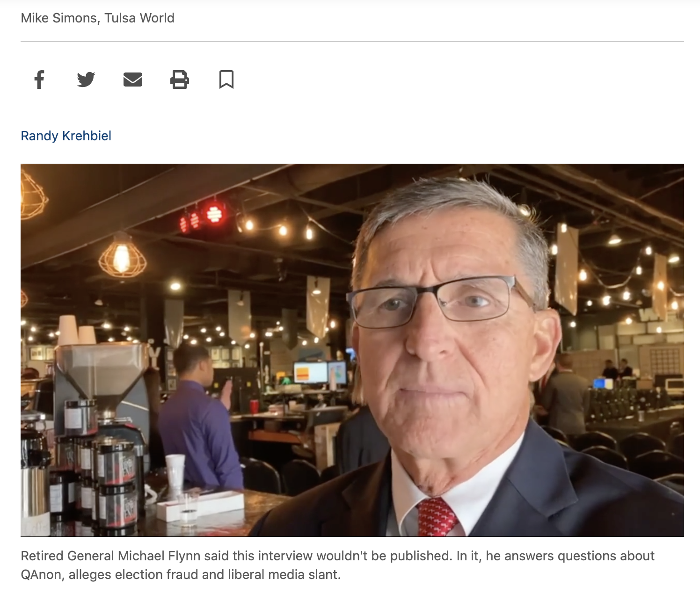Viewport: 700px width, 594px height.
Task: Save the article with bookmark icon
Action: click(x=226, y=80)
